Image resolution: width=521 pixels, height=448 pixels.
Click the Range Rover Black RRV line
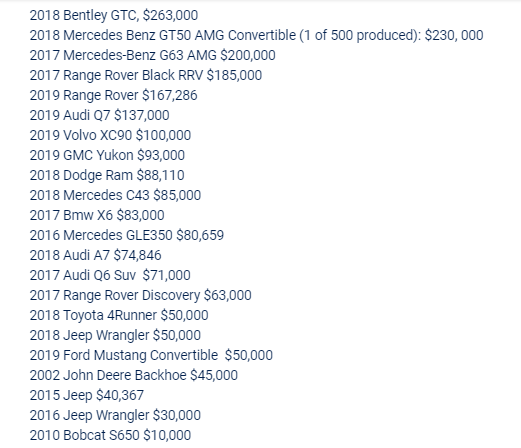[x=146, y=75]
